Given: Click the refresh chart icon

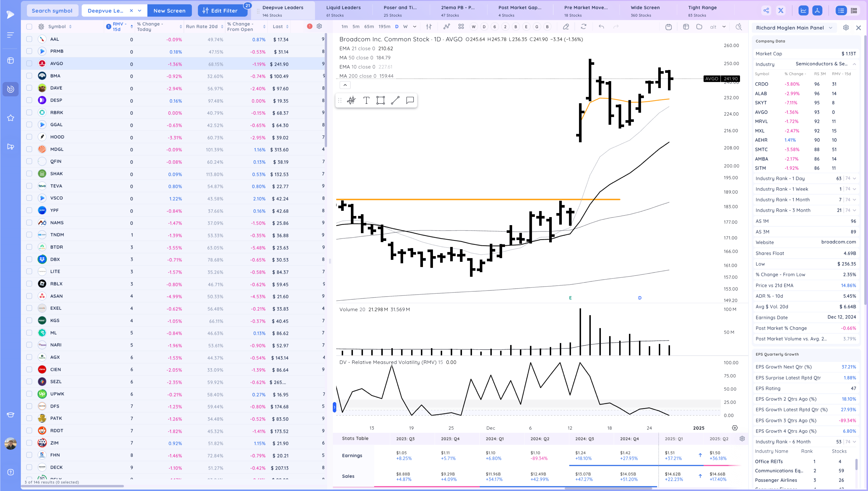Looking at the screenshot, I should coord(583,27).
